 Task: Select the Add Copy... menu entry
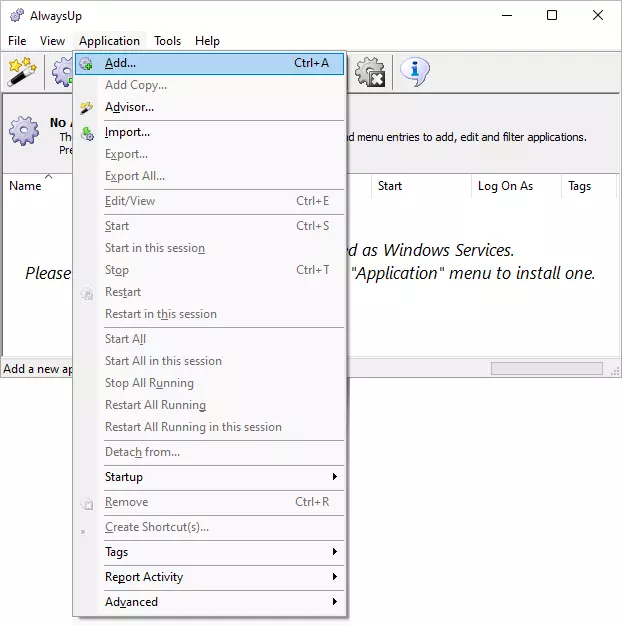point(209,85)
